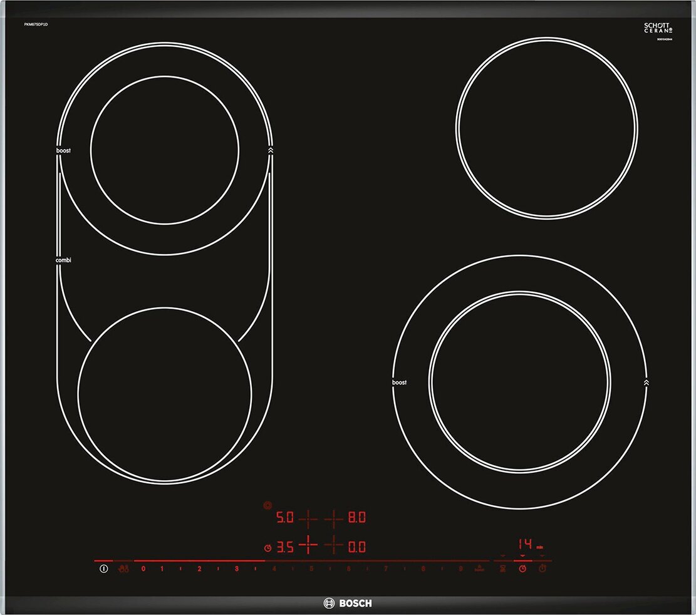Tap the boost function icon after level 9

coord(479,568)
